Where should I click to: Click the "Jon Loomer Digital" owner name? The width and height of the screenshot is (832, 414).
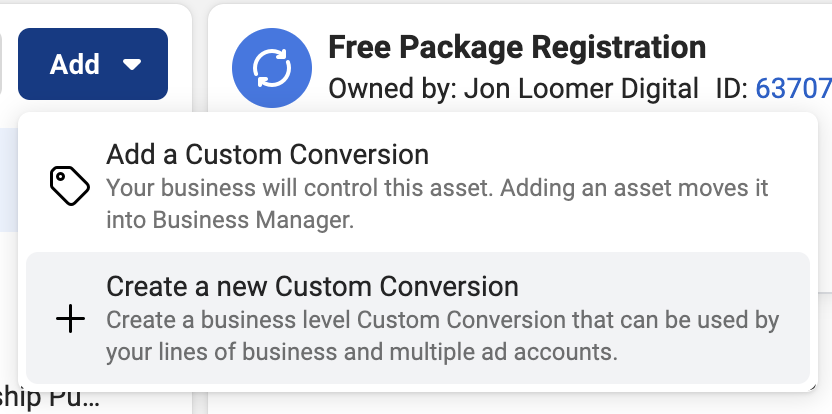pyautogui.click(x=581, y=89)
